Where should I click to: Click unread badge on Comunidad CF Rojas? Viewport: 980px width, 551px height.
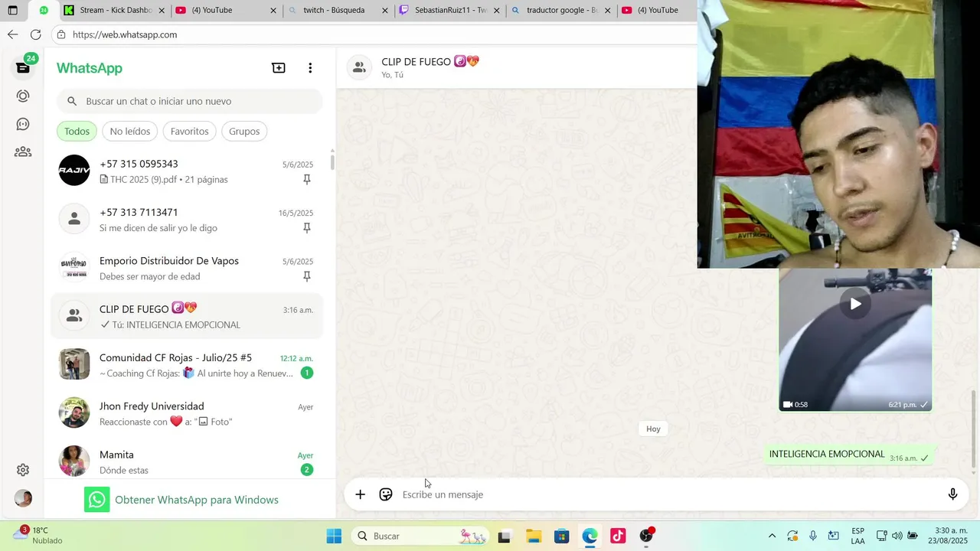click(x=307, y=373)
